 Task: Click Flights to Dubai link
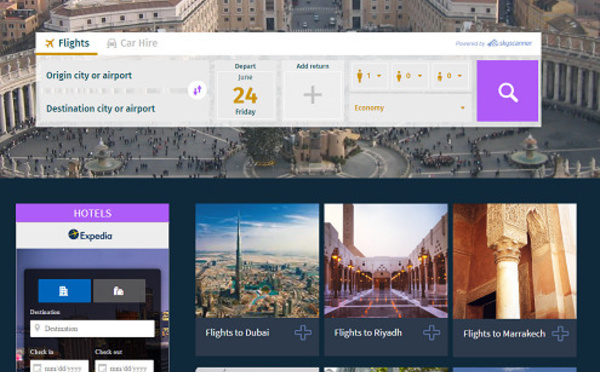(237, 333)
